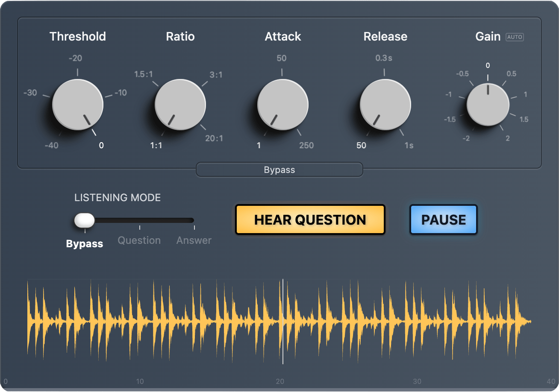Click the 30 marker on the timeline
559x392 pixels.
tap(417, 381)
